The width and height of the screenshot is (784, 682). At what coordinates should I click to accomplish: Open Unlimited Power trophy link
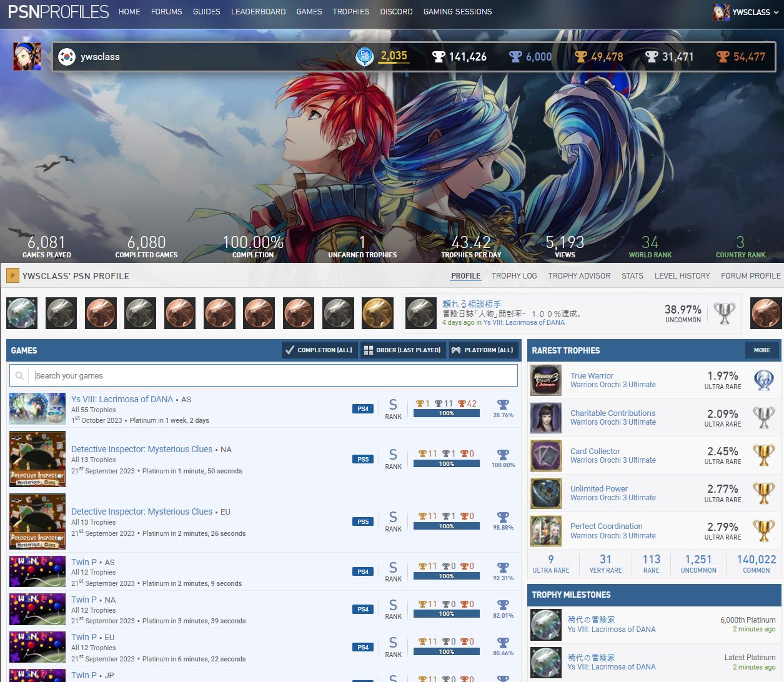(x=599, y=488)
